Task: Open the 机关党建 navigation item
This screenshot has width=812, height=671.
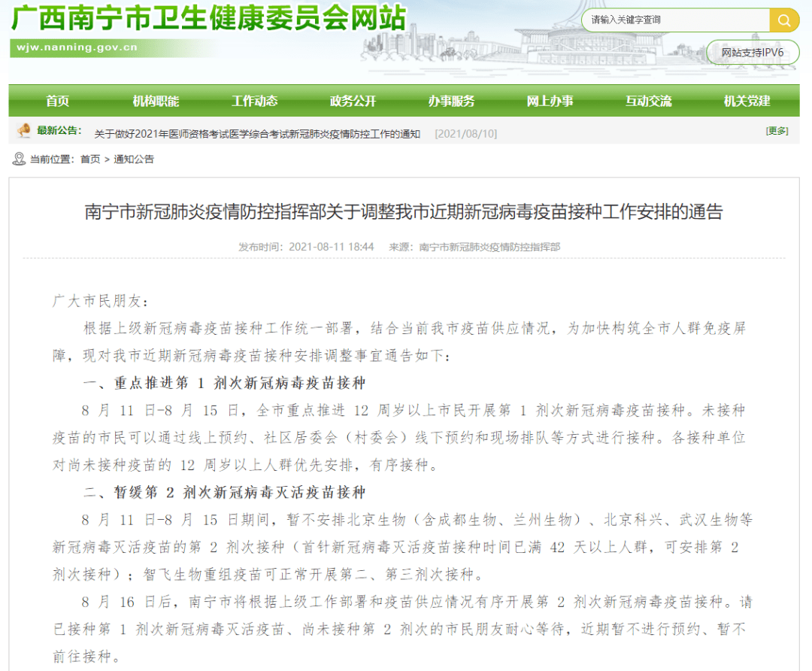Action: (747, 102)
